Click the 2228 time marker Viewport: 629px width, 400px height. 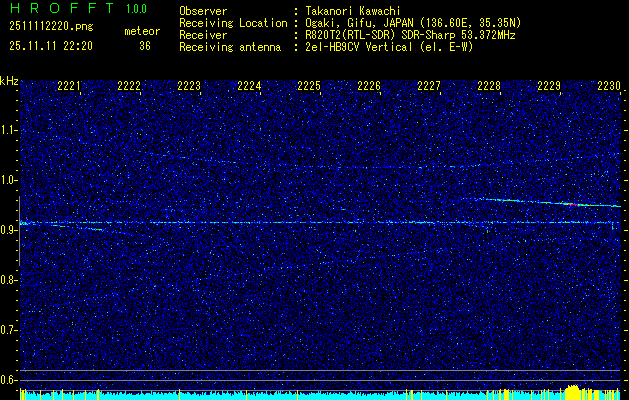(x=489, y=87)
